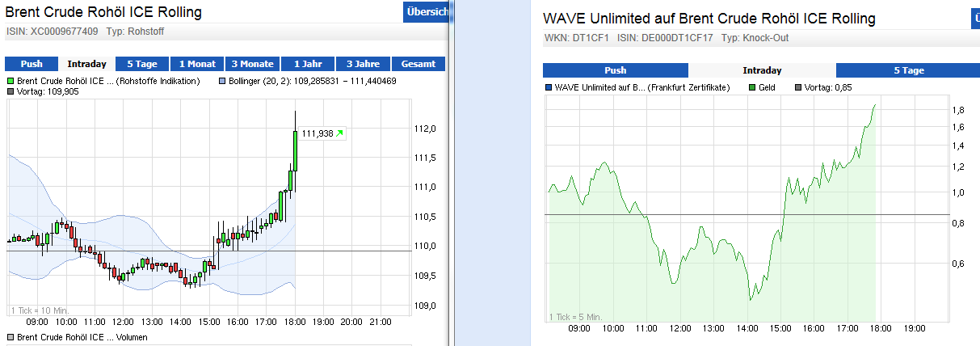Select Intraday tab in Brent Crude chart
The width and height of the screenshot is (980, 346).
tap(87, 64)
